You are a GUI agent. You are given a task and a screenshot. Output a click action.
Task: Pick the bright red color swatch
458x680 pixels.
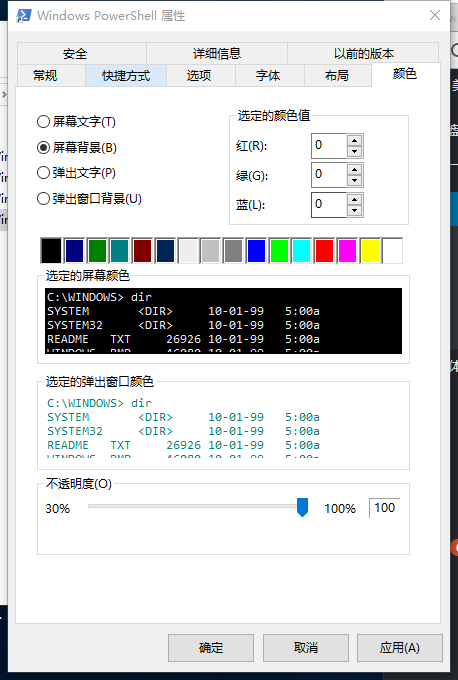point(324,251)
